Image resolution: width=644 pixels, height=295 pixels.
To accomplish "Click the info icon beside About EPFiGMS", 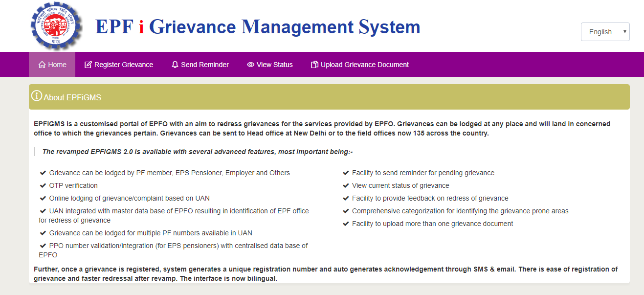I will [x=37, y=96].
